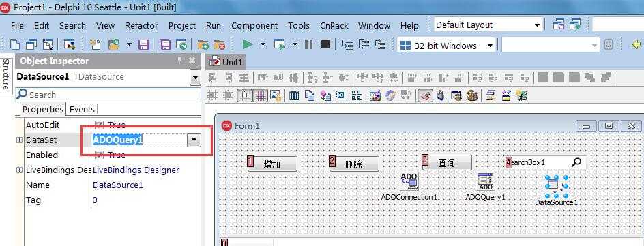Click the 查询 button on Form1
The width and height of the screenshot is (644, 246).
tap(446, 163)
